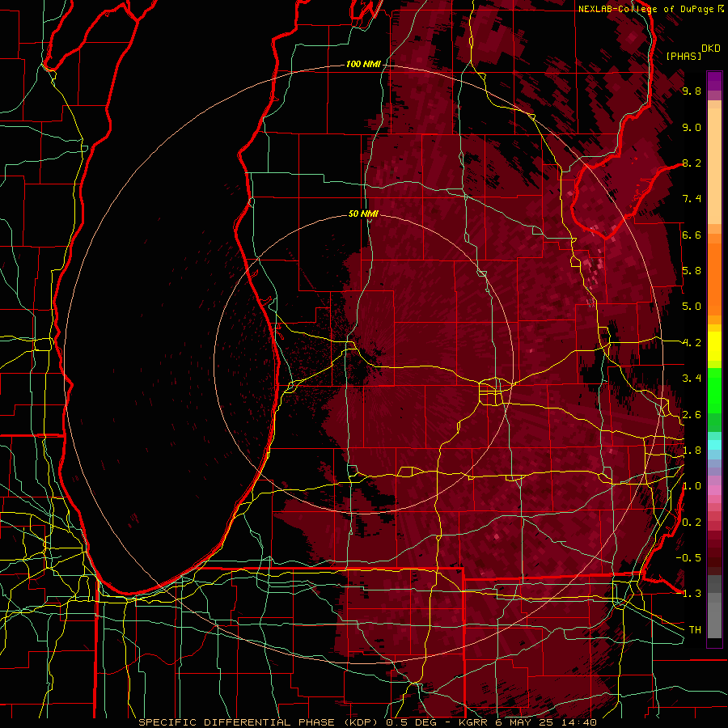This screenshot has width=728, height=728.
Task: Pick the light peach segment of the color bar
Action: click(x=714, y=166)
